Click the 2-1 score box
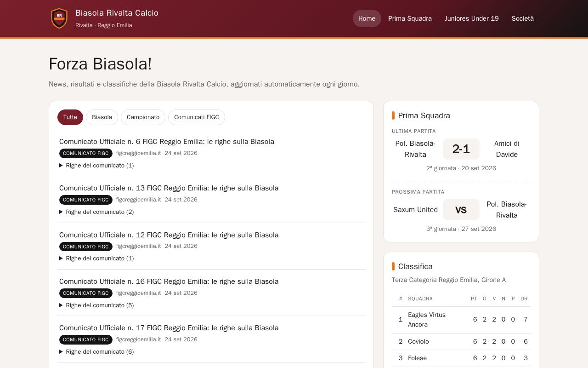 click(x=461, y=149)
